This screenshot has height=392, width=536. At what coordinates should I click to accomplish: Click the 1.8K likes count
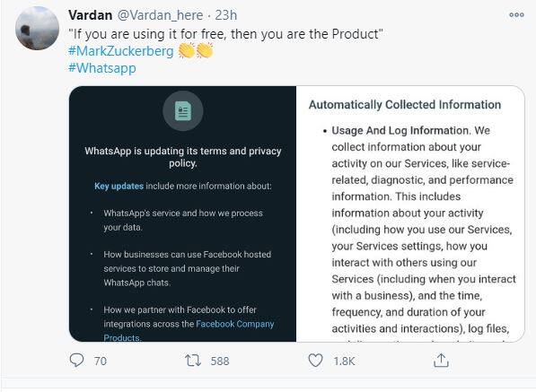click(x=344, y=361)
